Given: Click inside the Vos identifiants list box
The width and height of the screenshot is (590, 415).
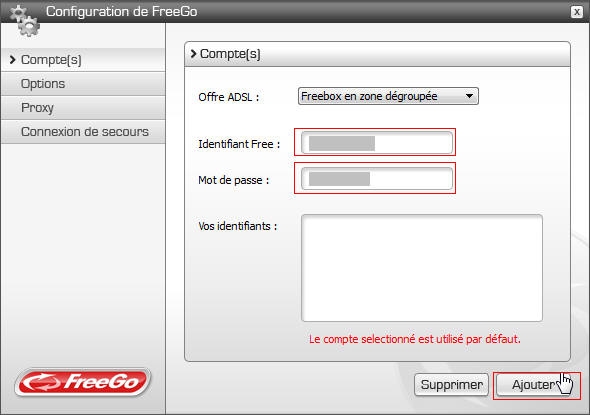Looking at the screenshot, I should click(x=422, y=268).
